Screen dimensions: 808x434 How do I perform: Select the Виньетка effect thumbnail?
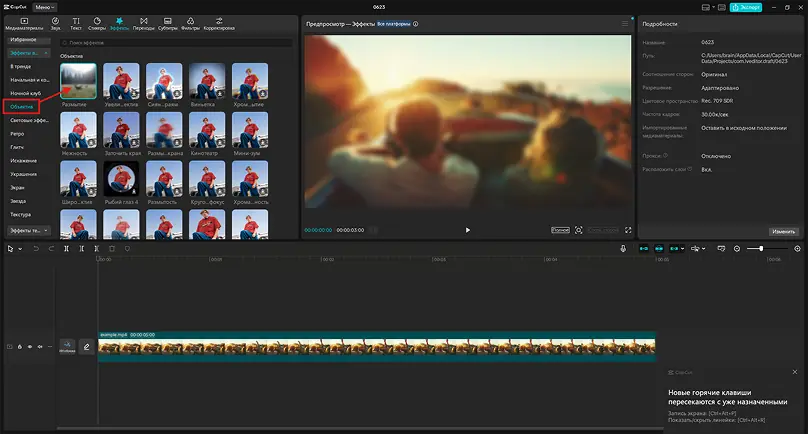(207, 81)
